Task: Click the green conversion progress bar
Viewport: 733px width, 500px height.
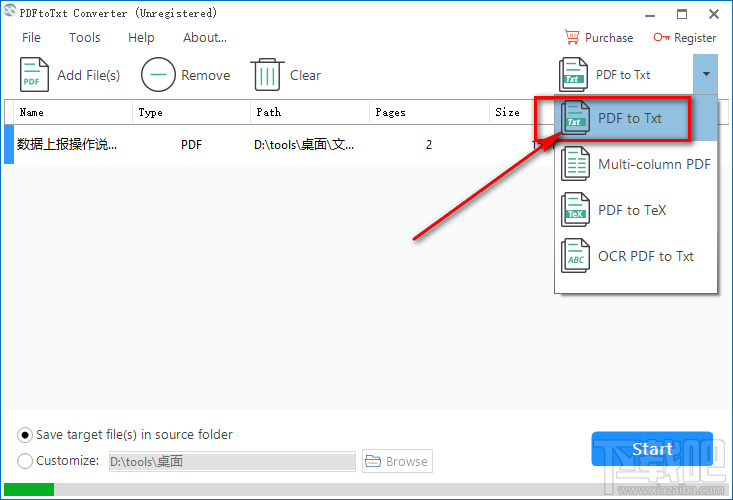Action: pos(29,489)
